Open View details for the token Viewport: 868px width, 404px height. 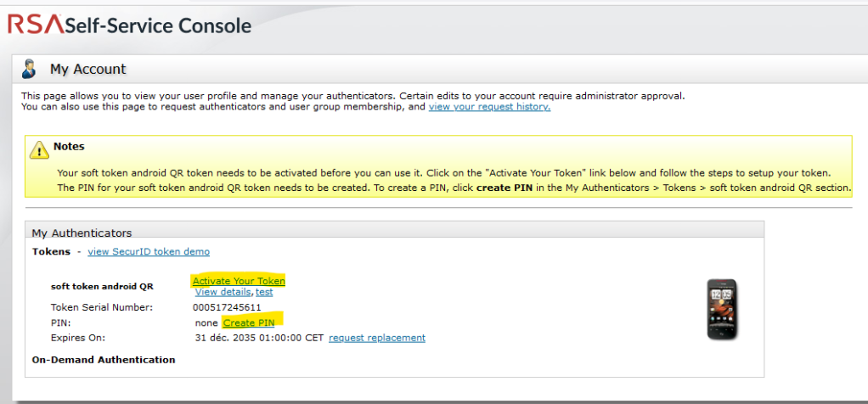coord(223,292)
